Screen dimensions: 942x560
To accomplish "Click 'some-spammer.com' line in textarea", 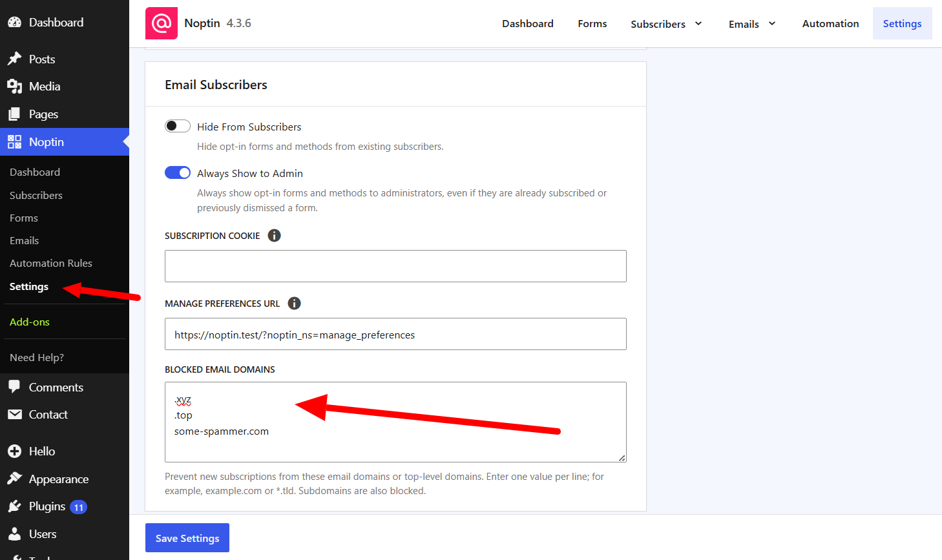I will 222,431.
